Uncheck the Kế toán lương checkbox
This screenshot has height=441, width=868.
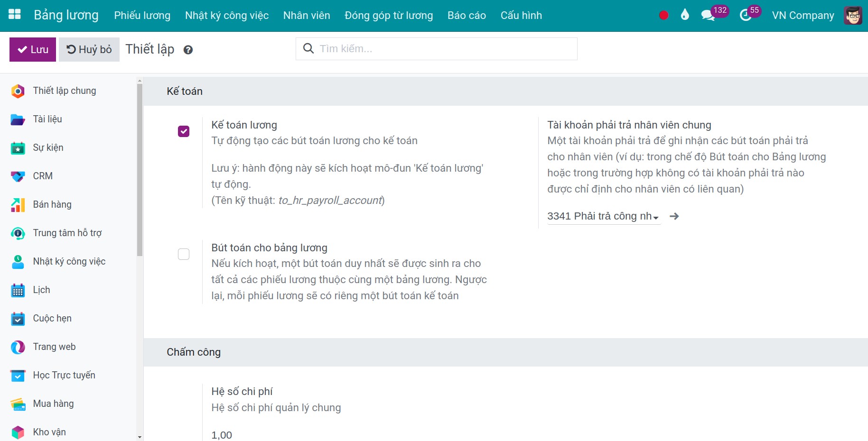pos(184,131)
